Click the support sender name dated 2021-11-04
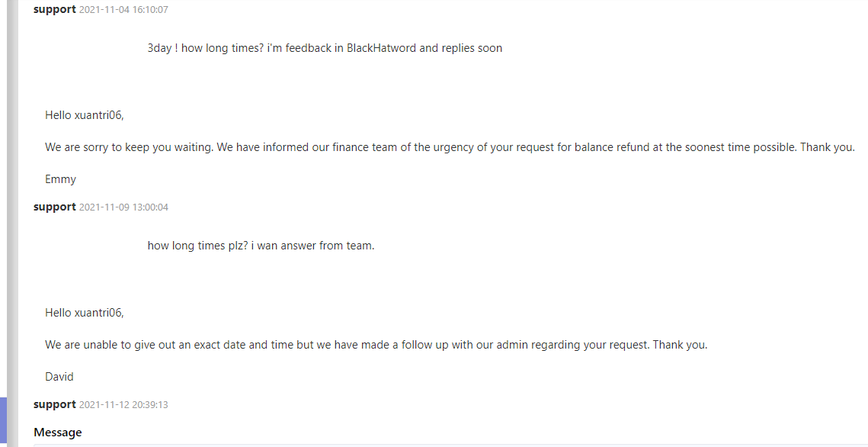868x447 pixels. [54, 9]
